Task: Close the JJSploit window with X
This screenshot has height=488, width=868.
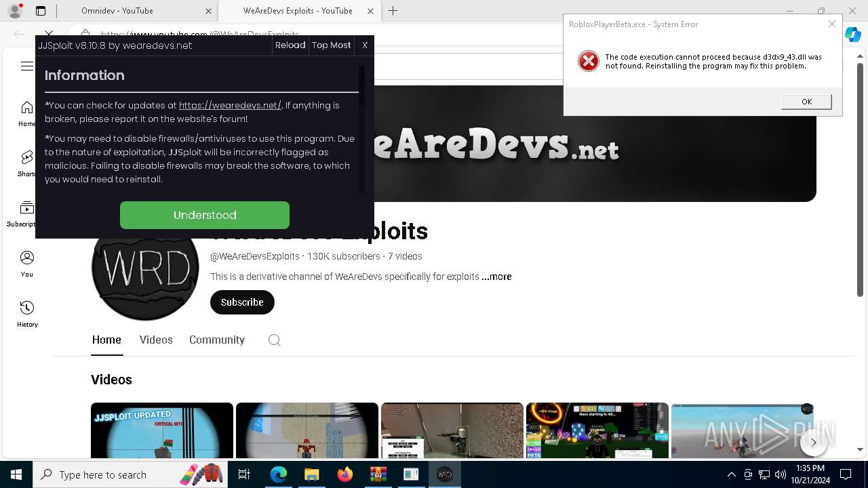Action: [365, 45]
